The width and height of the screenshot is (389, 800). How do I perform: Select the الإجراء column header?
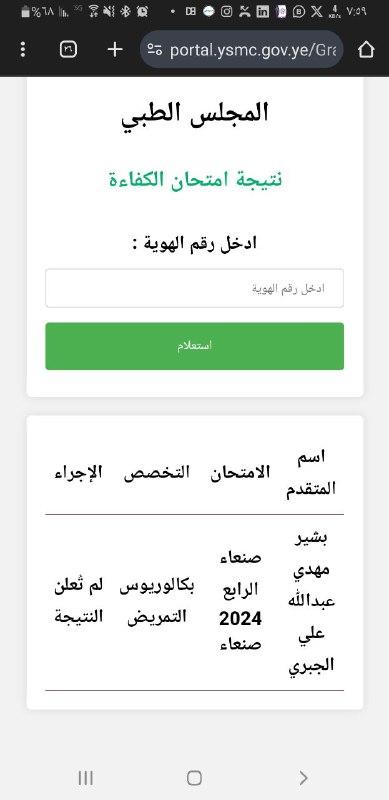tap(79, 472)
